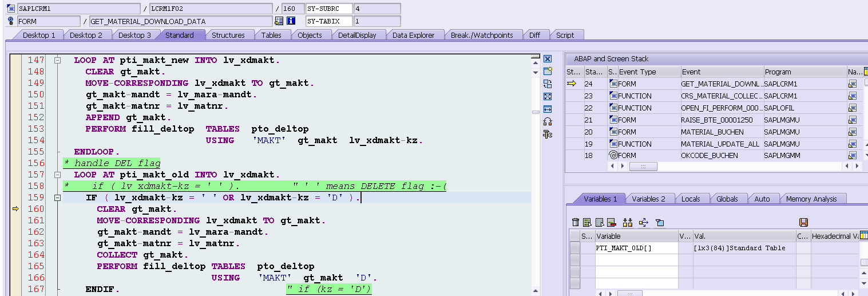Switch to Globals tab
Image resolution: width=868 pixels, height=296 pixels.
click(727, 199)
